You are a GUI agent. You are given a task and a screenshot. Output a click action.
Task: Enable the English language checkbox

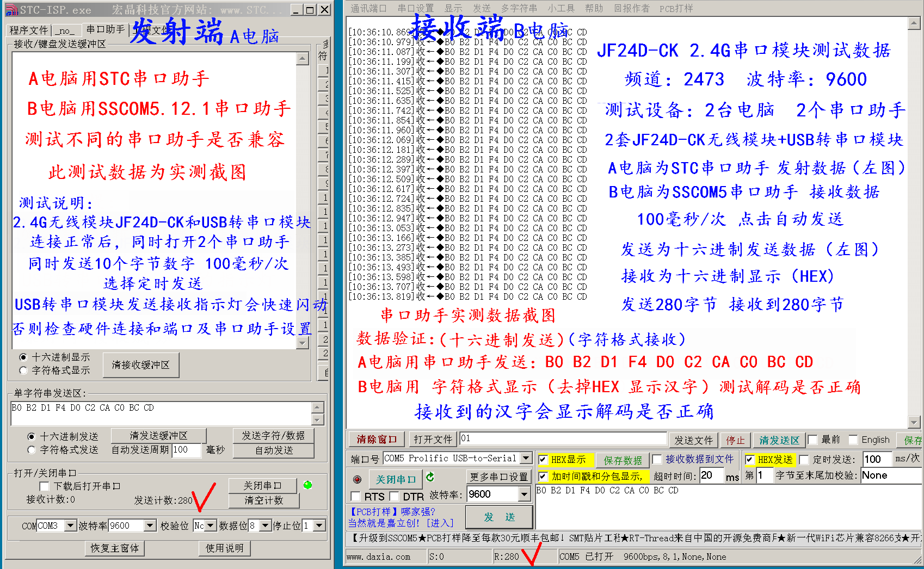[853, 440]
